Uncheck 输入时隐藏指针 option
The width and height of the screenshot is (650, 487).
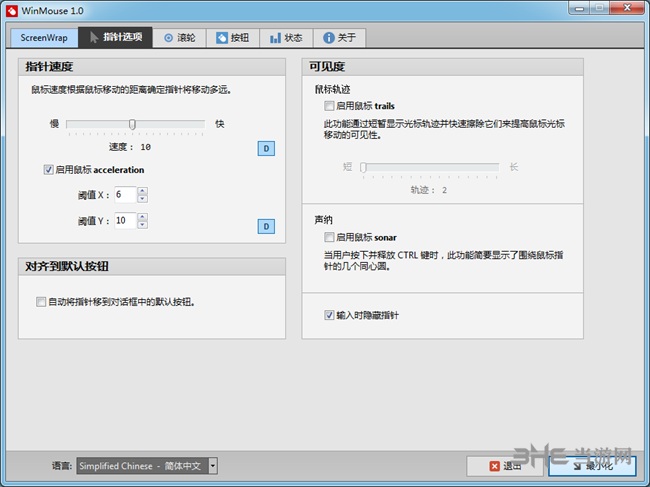coord(329,315)
